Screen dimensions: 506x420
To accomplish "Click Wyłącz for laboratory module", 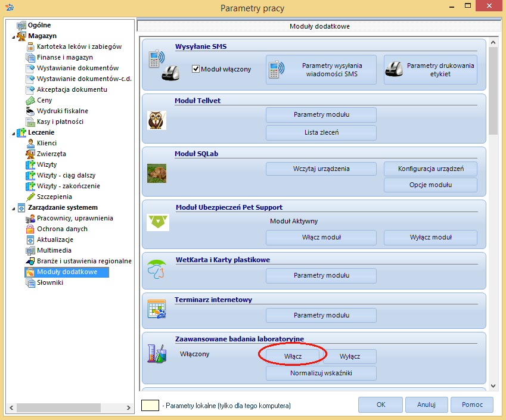I will [x=349, y=356].
